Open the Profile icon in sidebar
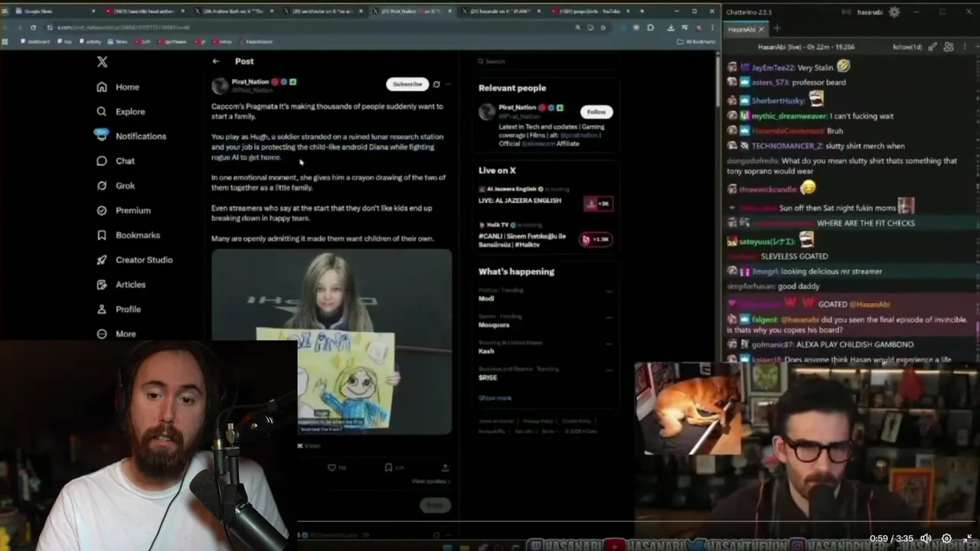 (x=102, y=309)
